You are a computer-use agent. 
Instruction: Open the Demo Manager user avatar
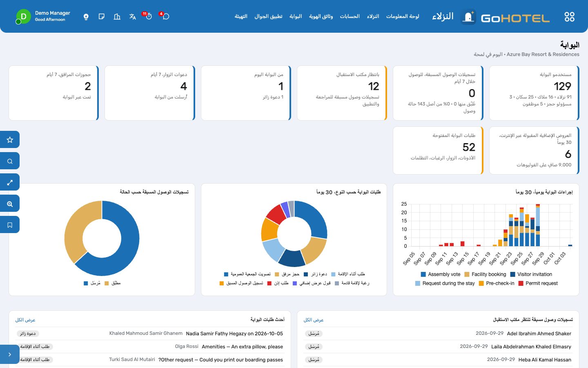click(x=23, y=16)
